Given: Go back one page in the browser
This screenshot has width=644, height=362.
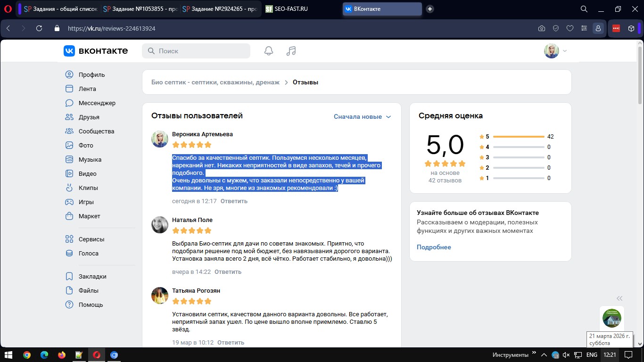Looking at the screenshot, I should click(x=8, y=28).
